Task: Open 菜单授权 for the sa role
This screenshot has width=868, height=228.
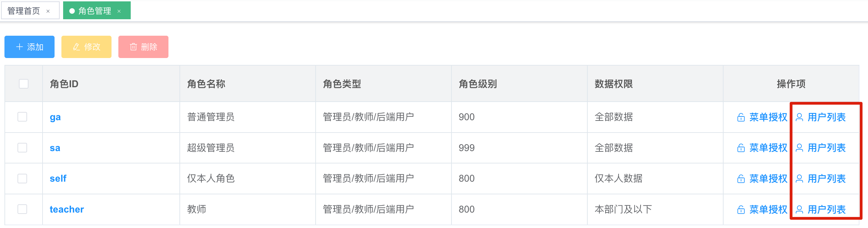Action: 768,148
